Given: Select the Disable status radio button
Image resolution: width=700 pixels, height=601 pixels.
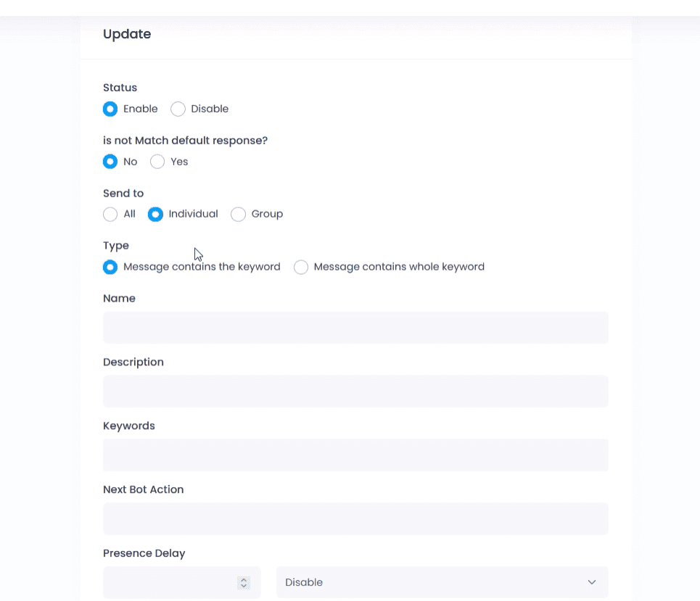Looking at the screenshot, I should pyautogui.click(x=178, y=109).
